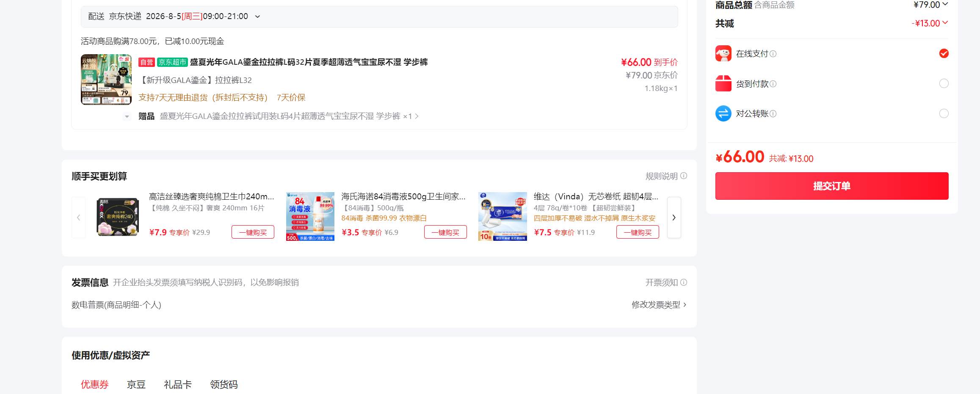
Task: Click the 【新升级GALA鎏金】拉拉裤L32 spec text
Action: (x=195, y=80)
